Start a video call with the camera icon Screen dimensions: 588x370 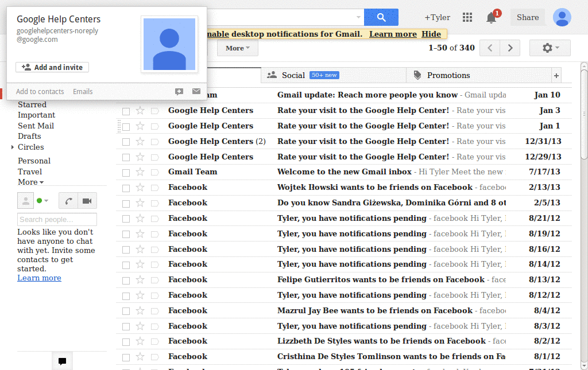87,201
